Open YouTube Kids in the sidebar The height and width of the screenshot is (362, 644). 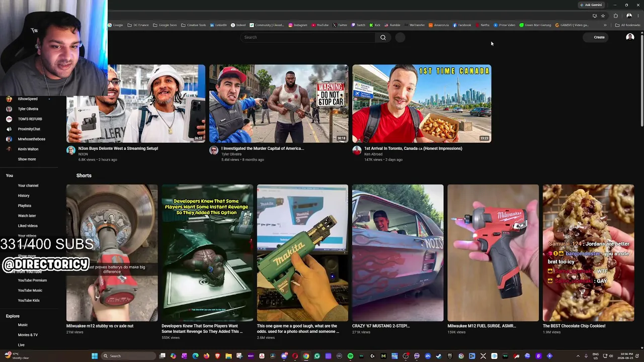(x=29, y=300)
